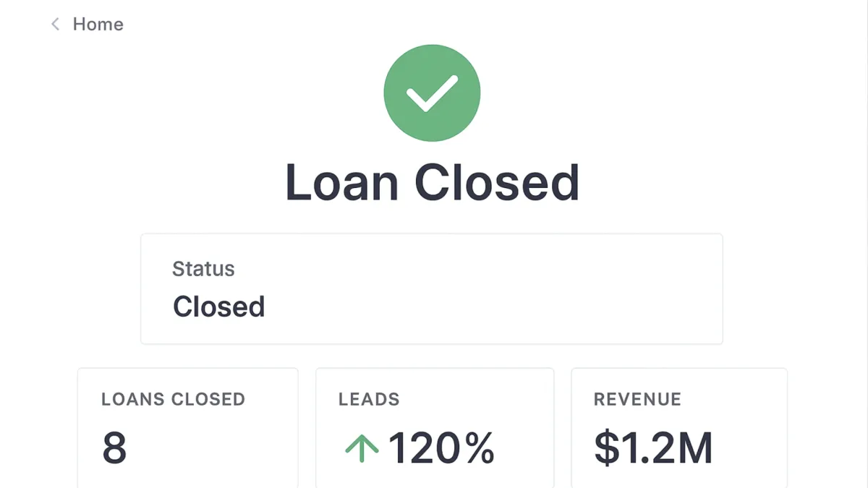The image size is (868, 488).
Task: Click the word Loan in the heading
Action: pos(341,181)
